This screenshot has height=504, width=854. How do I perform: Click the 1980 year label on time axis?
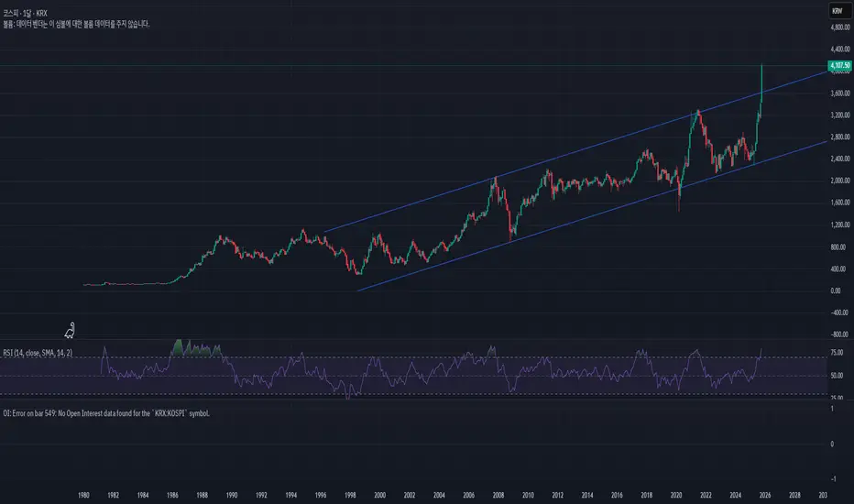(x=83, y=495)
